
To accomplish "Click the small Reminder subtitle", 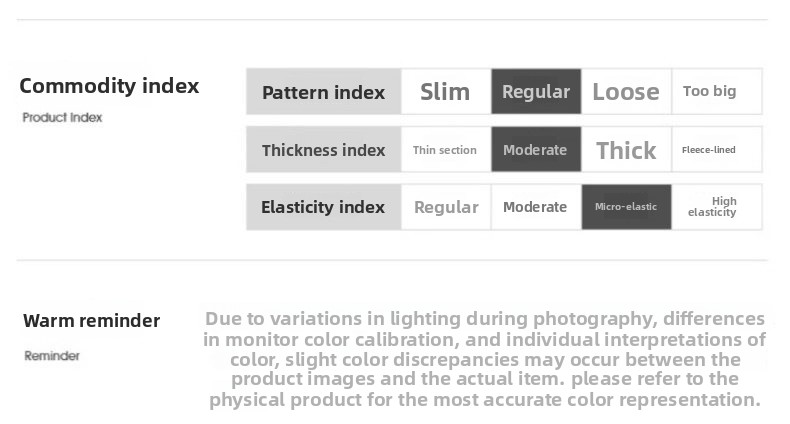I will [52, 356].
